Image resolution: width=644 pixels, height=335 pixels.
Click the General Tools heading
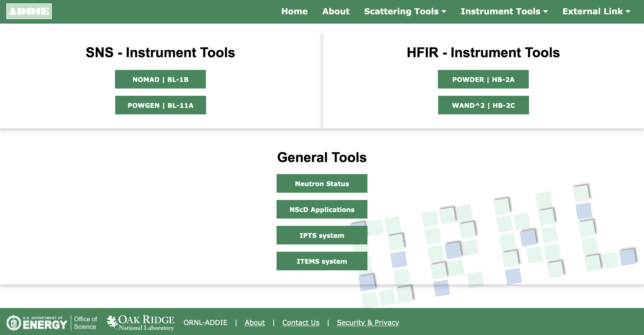pos(322,157)
